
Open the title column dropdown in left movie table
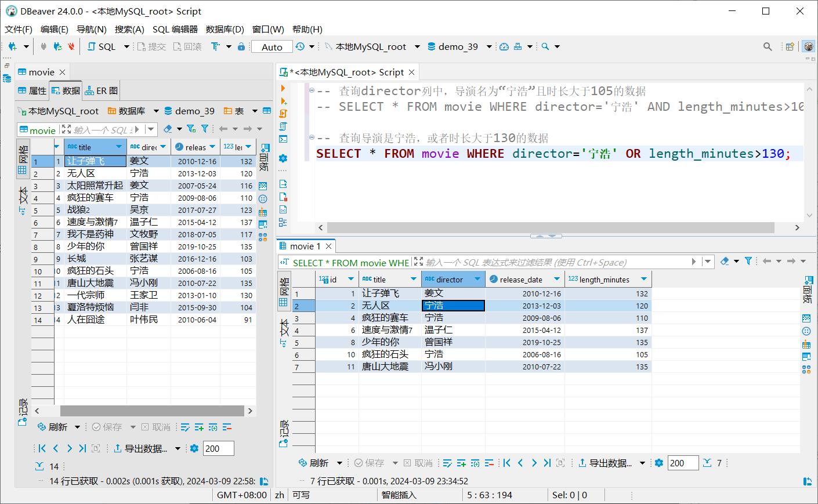(119, 147)
